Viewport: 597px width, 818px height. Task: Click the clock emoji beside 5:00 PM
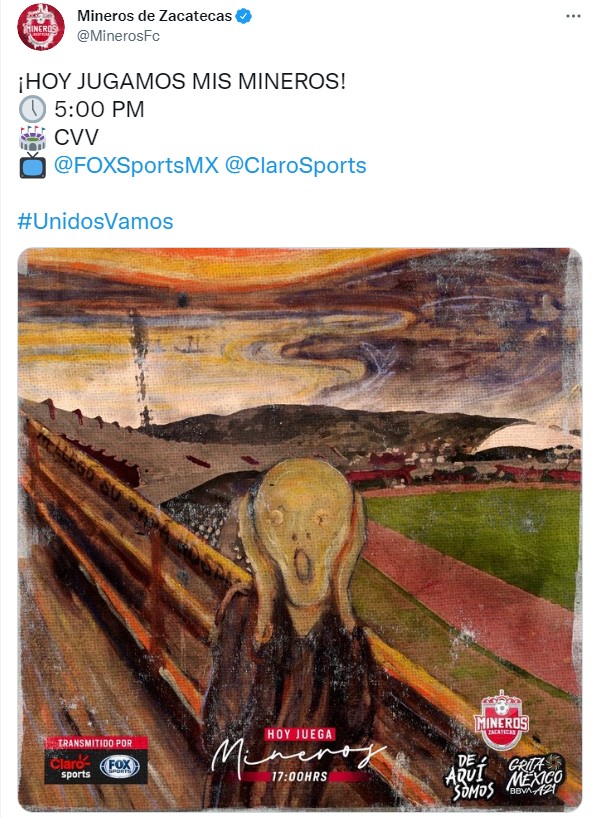[x=32, y=110]
